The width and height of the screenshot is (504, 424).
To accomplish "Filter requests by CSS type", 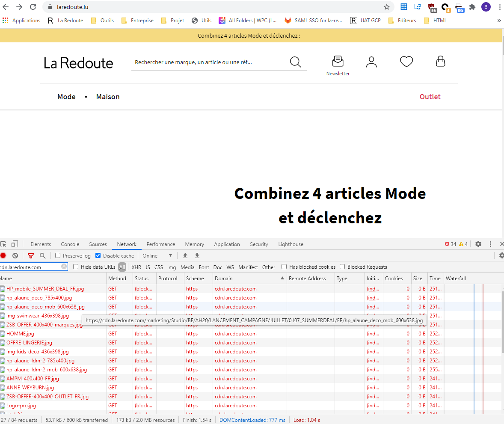I will (158, 267).
